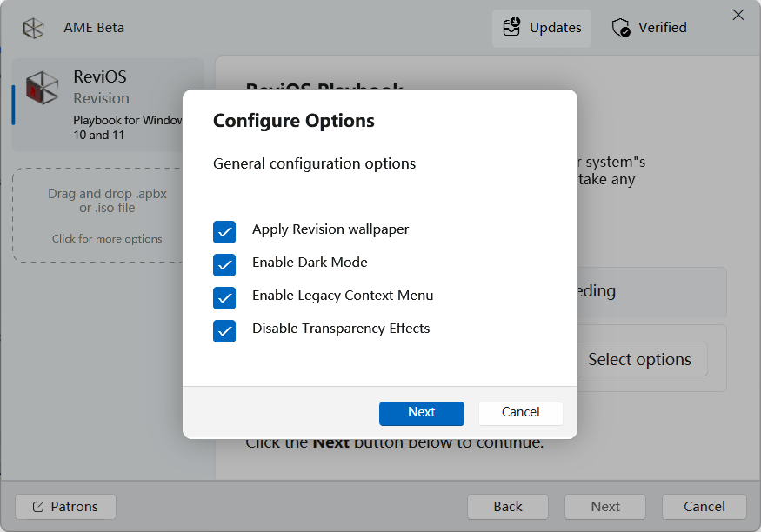Select the ReviOS Revision playbook entry
This screenshot has width=761, height=532.
[107, 104]
